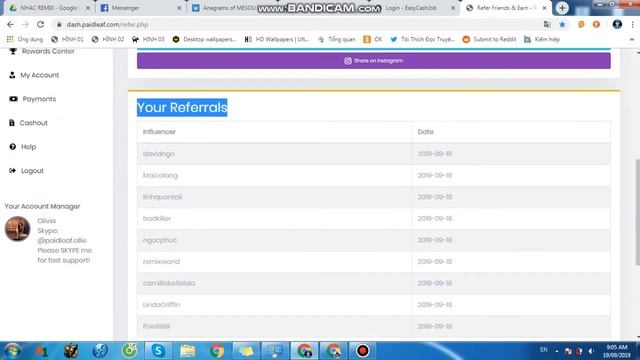Viewport: 640px width, 360px height.
Task: Open a new browser tab
Action: (x=562, y=8)
